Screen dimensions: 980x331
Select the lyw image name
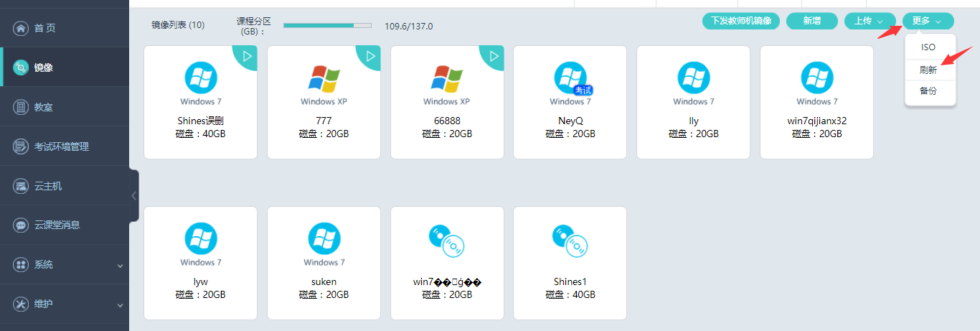(x=200, y=281)
